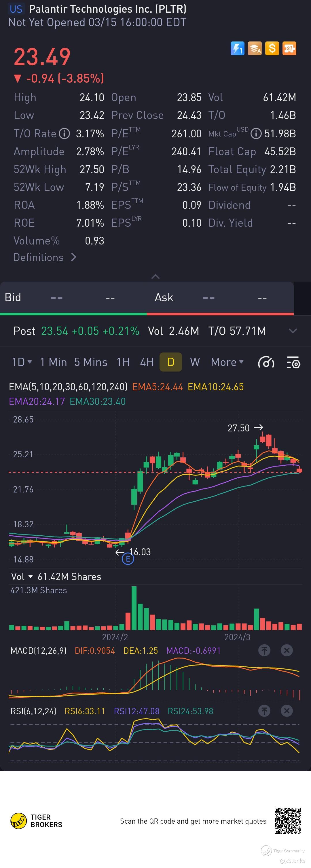
Task: Remove the RSI indicator panel
Action: [287, 711]
